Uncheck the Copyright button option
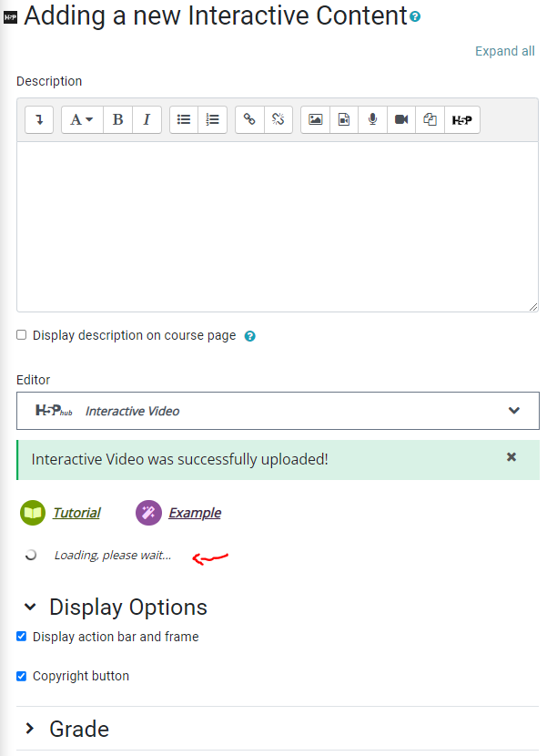Image resolution: width=557 pixels, height=756 pixels. click(x=21, y=676)
